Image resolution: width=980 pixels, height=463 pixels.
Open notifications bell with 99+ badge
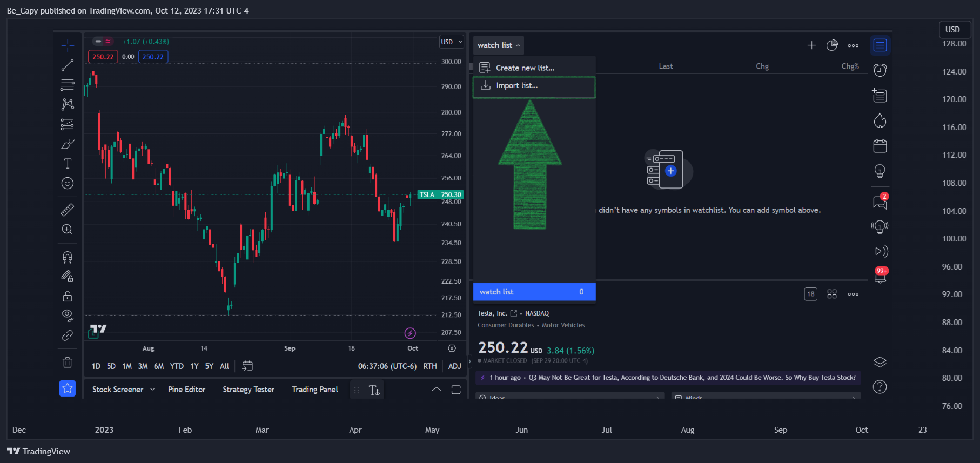coord(881,276)
